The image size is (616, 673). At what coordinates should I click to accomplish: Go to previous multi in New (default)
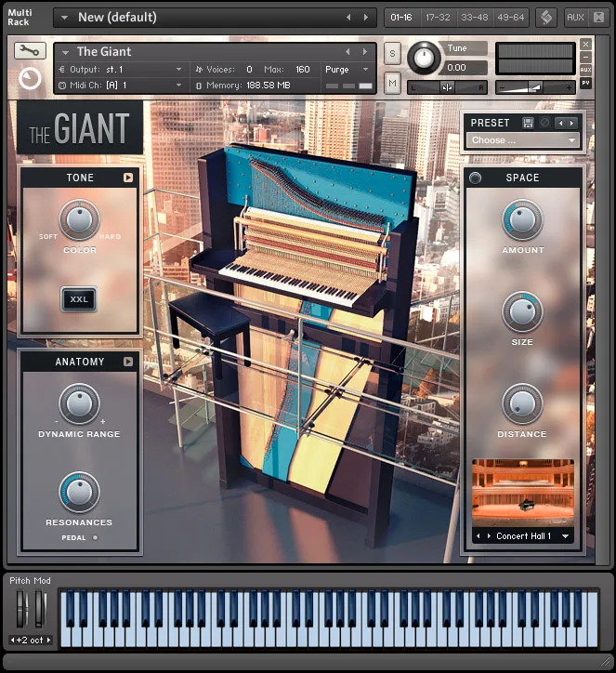pyautogui.click(x=348, y=17)
